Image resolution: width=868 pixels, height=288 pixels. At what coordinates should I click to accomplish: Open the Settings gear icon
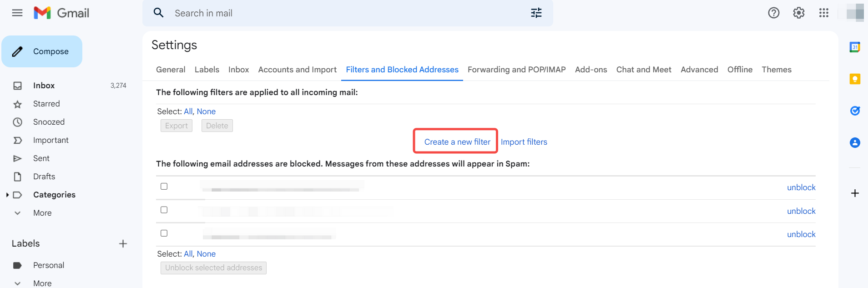tap(798, 13)
